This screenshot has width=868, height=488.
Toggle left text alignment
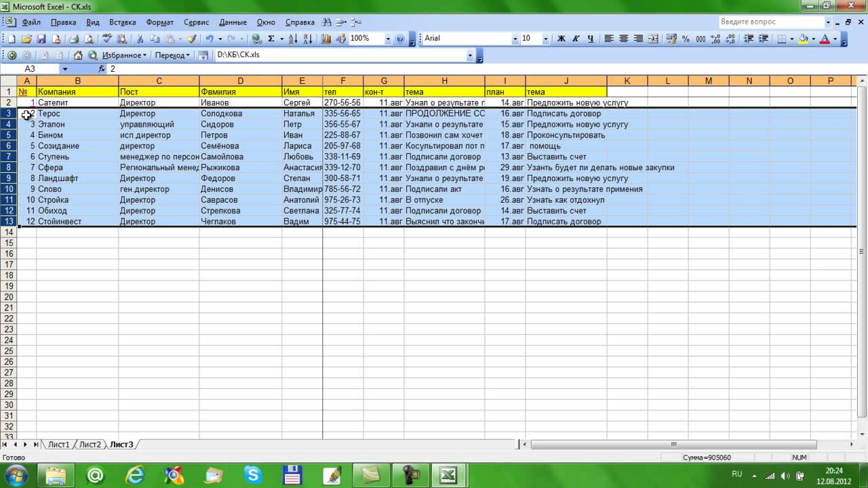pyautogui.click(x=610, y=39)
